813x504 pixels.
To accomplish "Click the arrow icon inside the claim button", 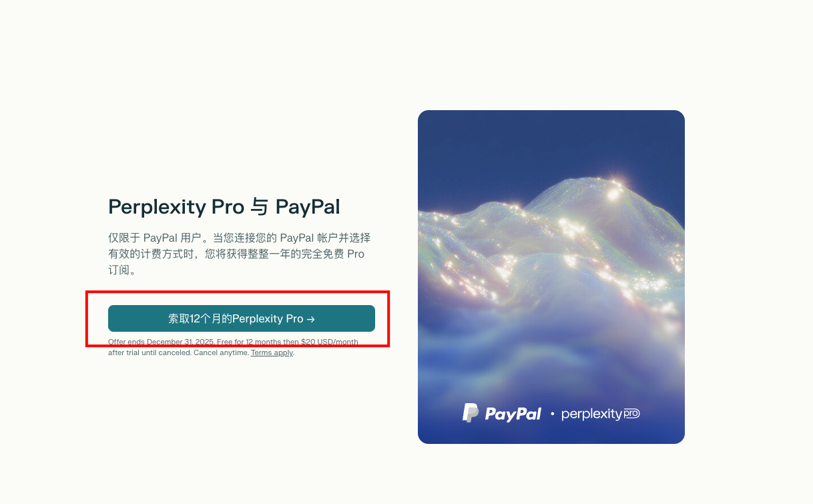I will tap(310, 319).
